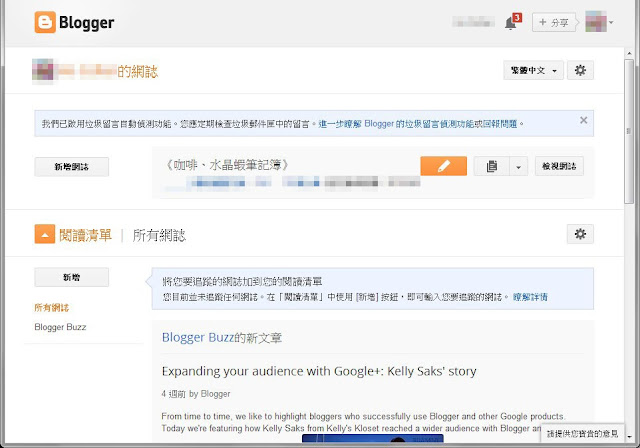Open settings gear beside the language dropdown
Image resolution: width=640 pixels, height=448 pixels.
(x=580, y=71)
